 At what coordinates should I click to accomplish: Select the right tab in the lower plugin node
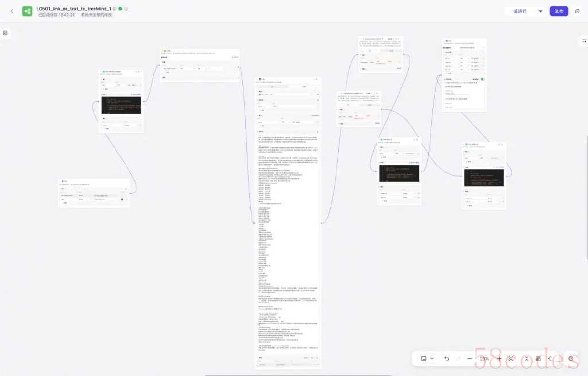click(x=369, y=105)
